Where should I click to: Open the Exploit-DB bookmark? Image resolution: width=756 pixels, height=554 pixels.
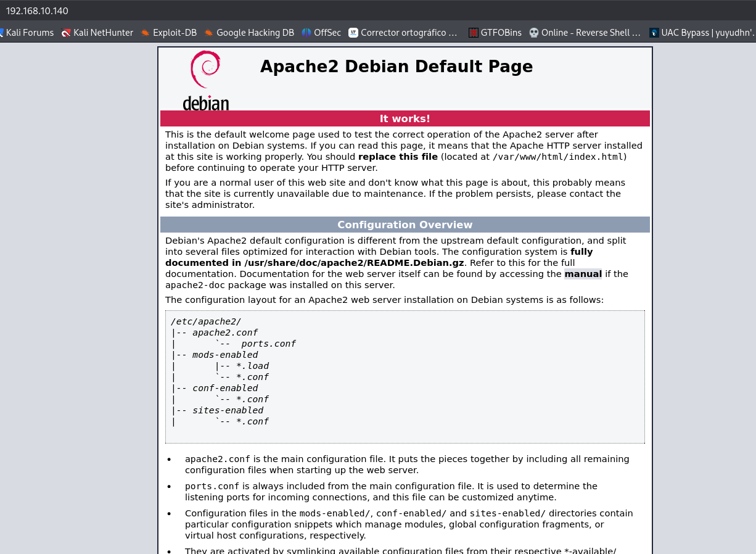click(168, 33)
